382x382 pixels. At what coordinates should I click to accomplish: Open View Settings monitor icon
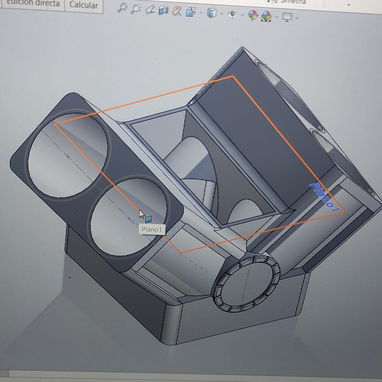pos(287,17)
